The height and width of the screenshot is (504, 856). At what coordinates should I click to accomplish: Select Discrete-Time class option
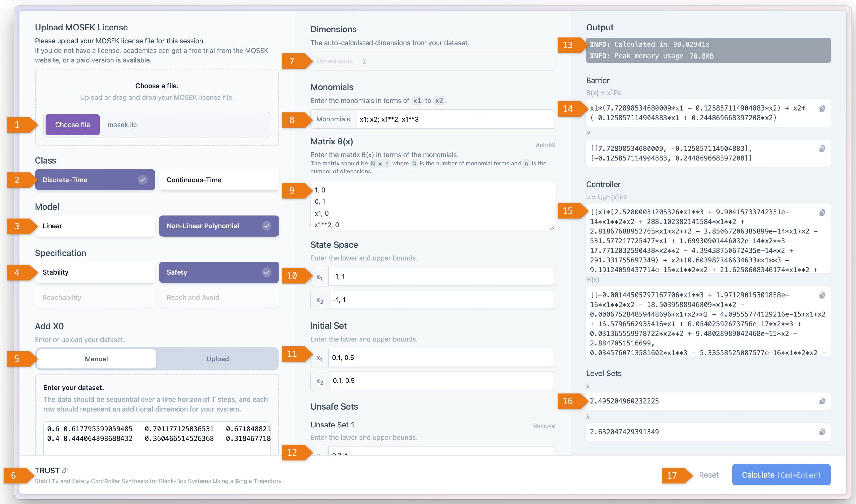pyautogui.click(x=95, y=180)
